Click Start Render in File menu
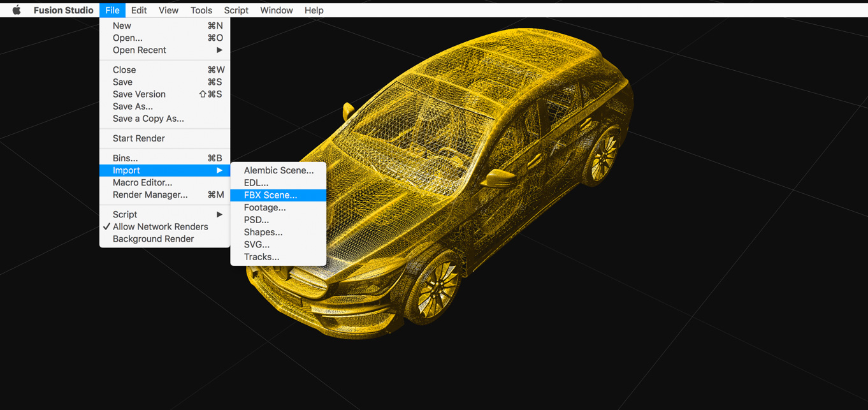 coord(138,138)
